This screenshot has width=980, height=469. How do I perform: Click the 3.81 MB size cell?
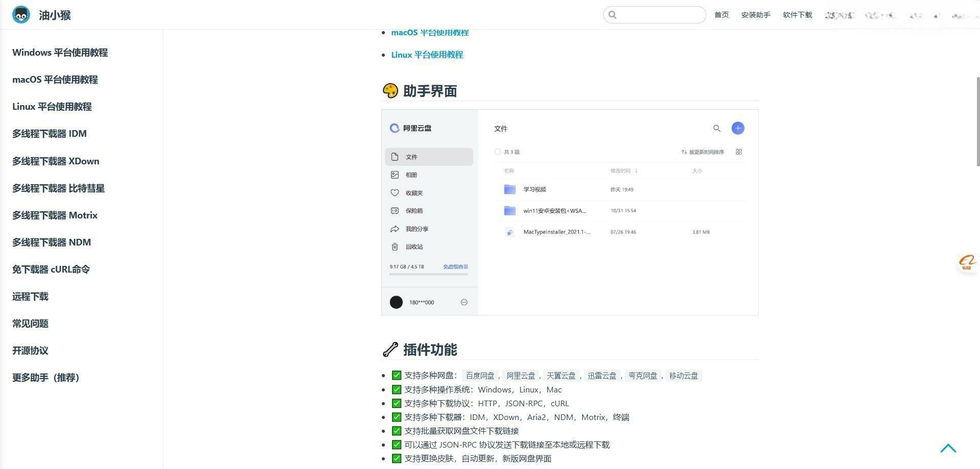tap(701, 232)
